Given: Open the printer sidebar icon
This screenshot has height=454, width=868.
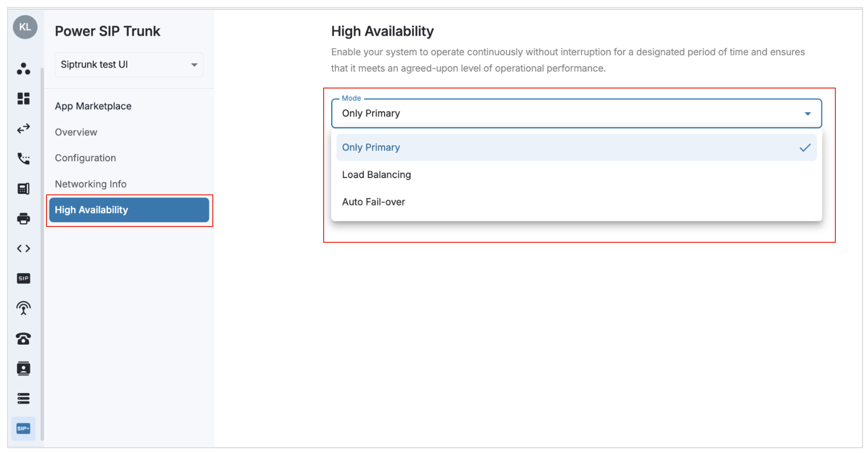Looking at the screenshot, I should (x=23, y=219).
